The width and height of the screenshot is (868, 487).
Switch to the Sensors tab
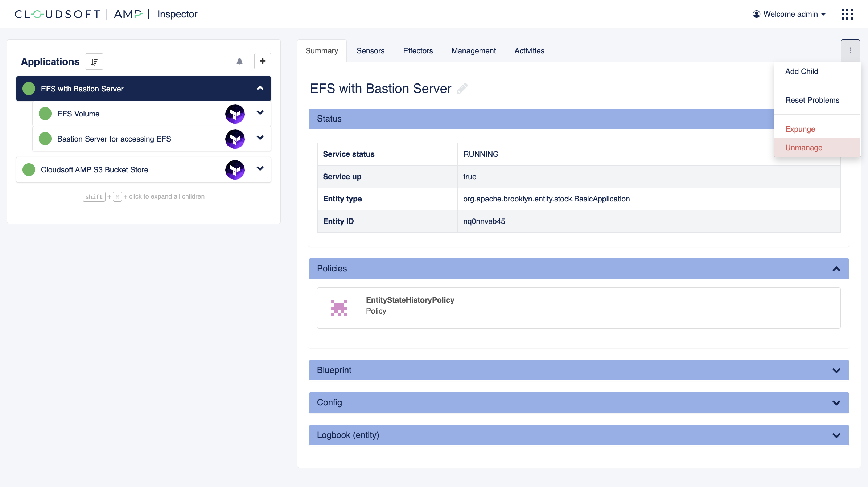coord(370,51)
